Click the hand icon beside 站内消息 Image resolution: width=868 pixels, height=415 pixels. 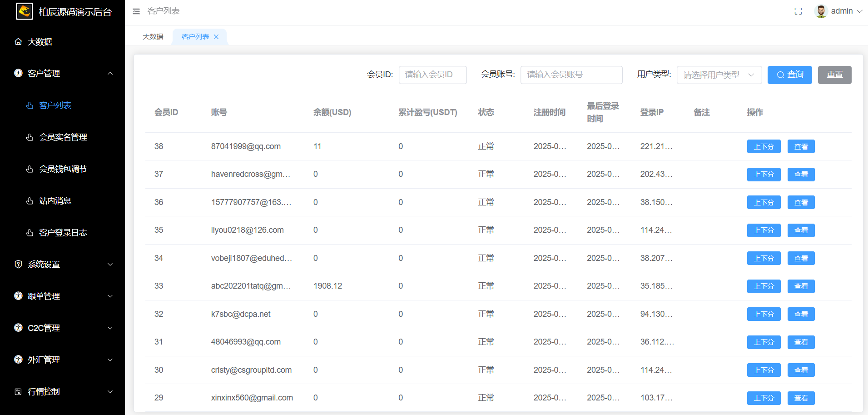(x=30, y=201)
